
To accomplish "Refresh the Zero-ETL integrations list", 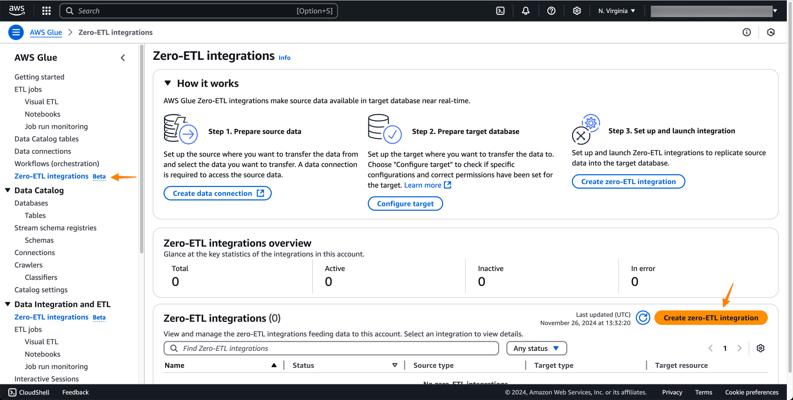I will pyautogui.click(x=643, y=318).
